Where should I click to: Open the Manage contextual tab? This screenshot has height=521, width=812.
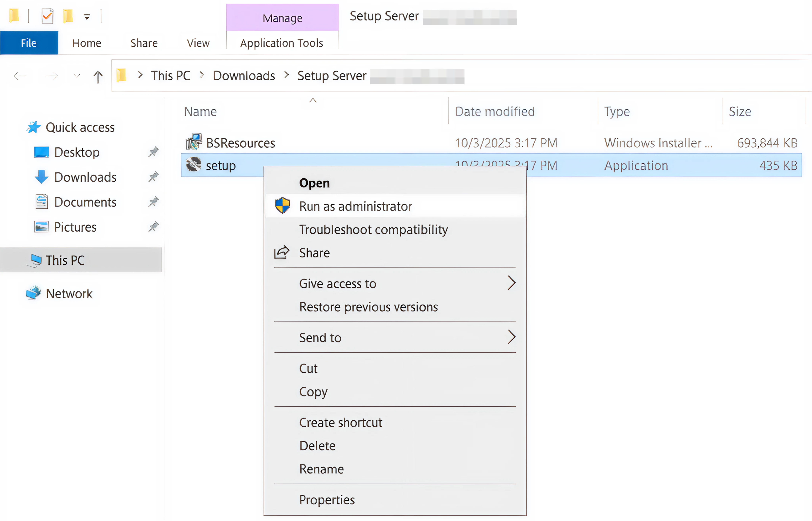(282, 18)
